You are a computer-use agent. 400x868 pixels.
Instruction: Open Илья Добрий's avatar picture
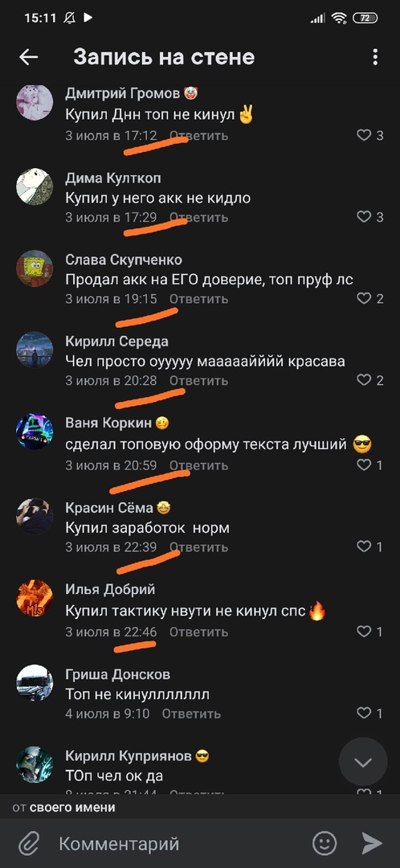point(35,598)
